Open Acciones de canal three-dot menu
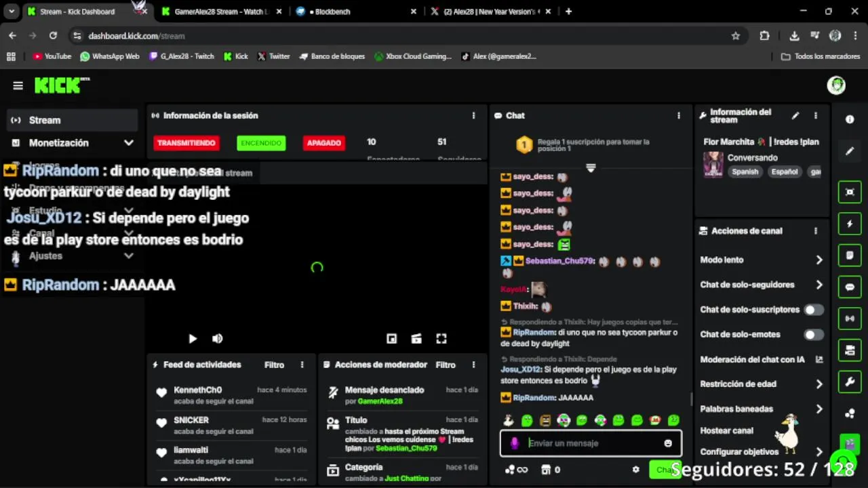 [816, 231]
